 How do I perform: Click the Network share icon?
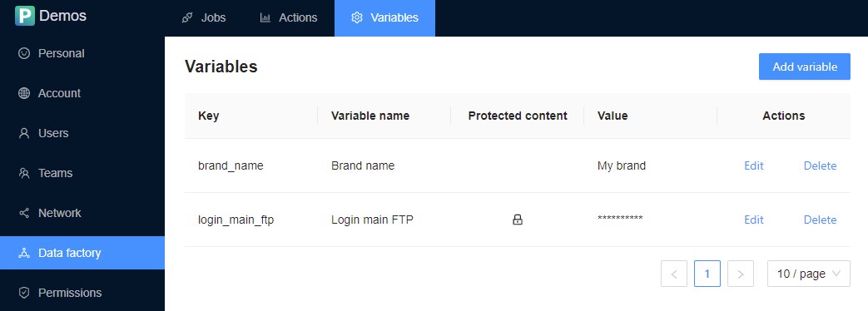24,213
